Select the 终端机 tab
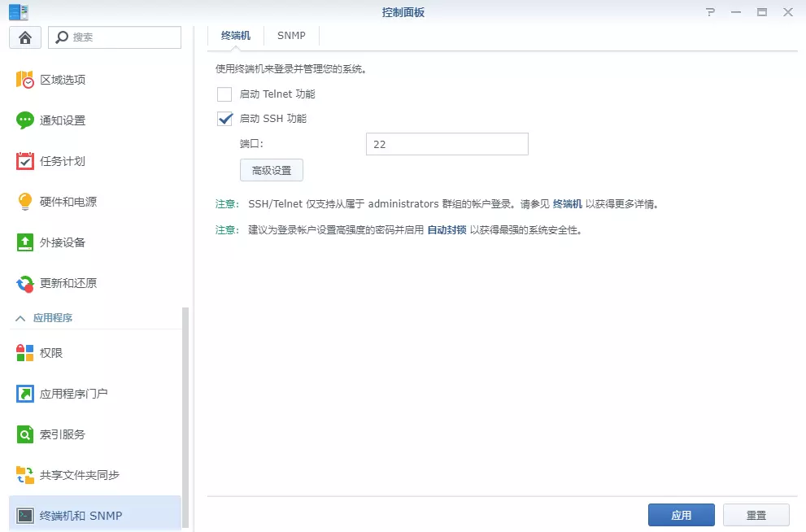 pyautogui.click(x=235, y=35)
